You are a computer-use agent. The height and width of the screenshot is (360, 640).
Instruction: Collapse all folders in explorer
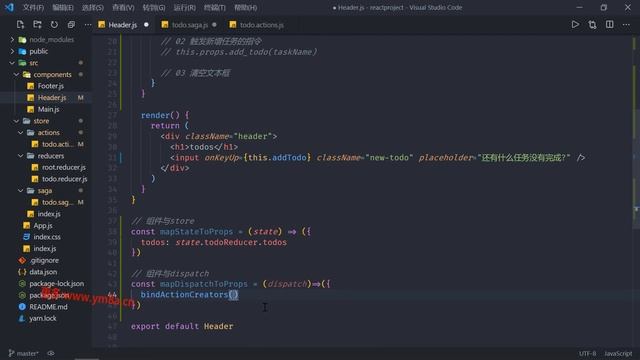coord(71,24)
